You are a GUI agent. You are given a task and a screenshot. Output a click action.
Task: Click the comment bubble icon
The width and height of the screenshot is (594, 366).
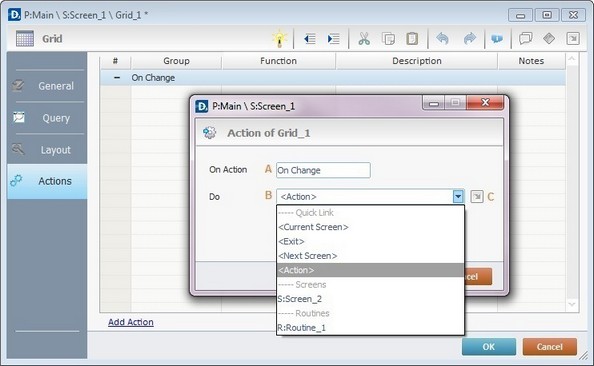[x=525, y=39]
